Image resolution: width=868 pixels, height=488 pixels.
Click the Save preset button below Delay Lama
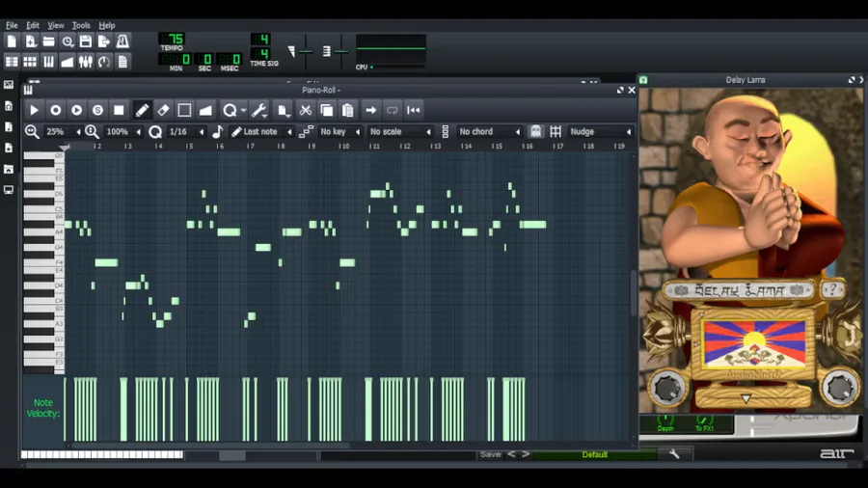tap(491, 454)
